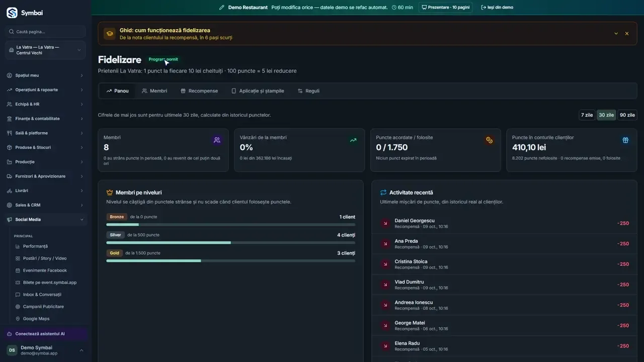Click the crown icon beside Membri pe niveluri
This screenshot has width=644, height=362.
pyautogui.click(x=109, y=193)
